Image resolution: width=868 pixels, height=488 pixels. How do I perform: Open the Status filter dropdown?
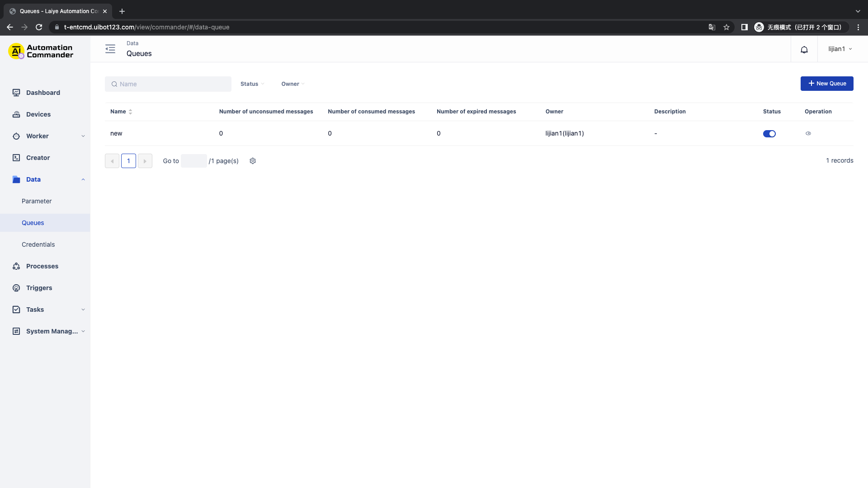[x=252, y=84]
